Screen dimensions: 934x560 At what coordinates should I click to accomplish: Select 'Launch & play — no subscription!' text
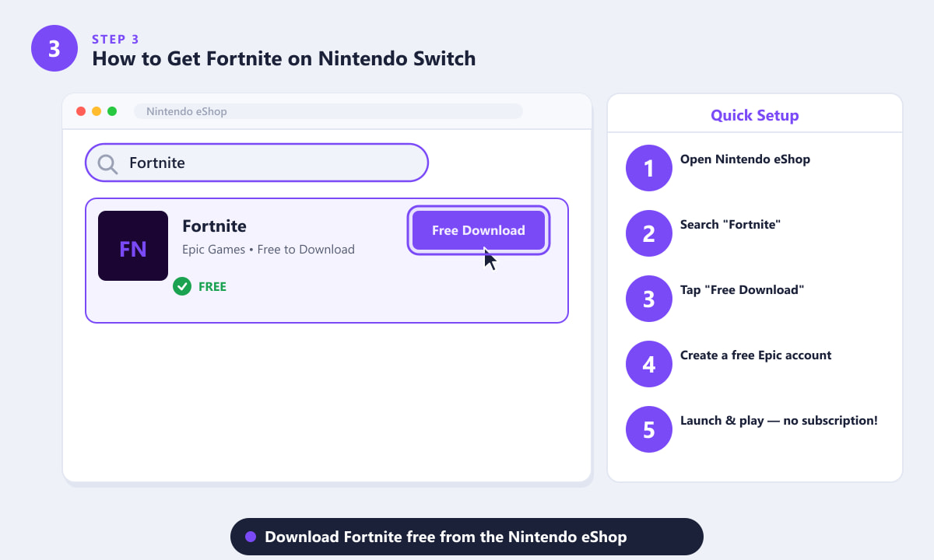(x=779, y=421)
